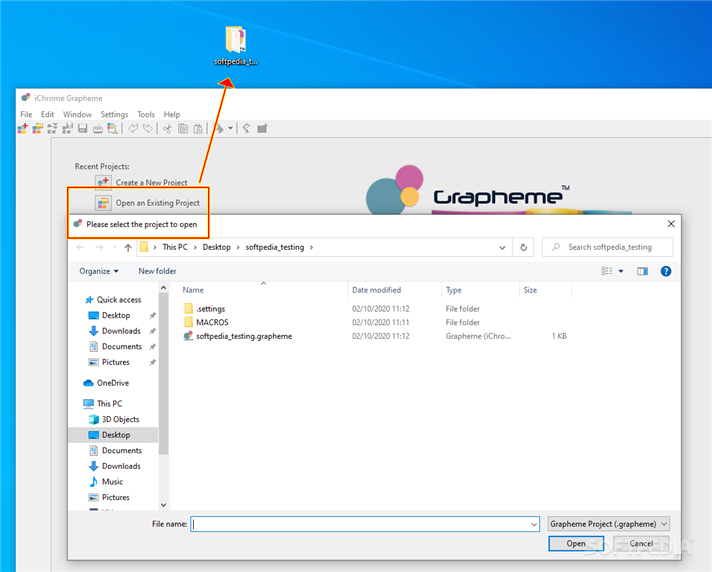Click the Open Project toolbar folder icon

(x=38, y=128)
